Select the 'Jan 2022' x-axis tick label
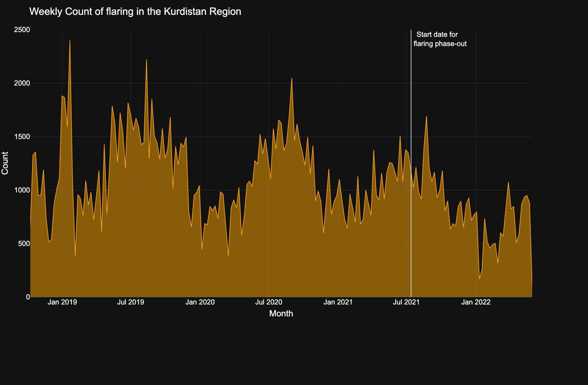588x385 pixels. 476,302
